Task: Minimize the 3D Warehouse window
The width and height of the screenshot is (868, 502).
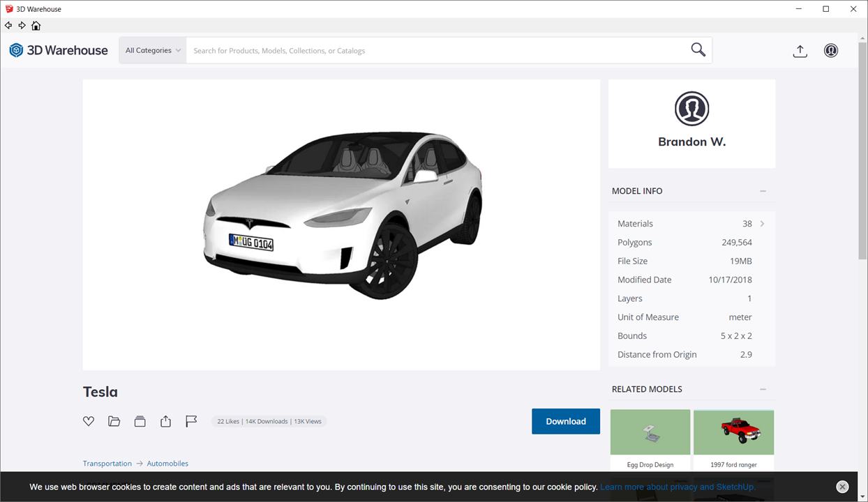Action: coord(798,9)
